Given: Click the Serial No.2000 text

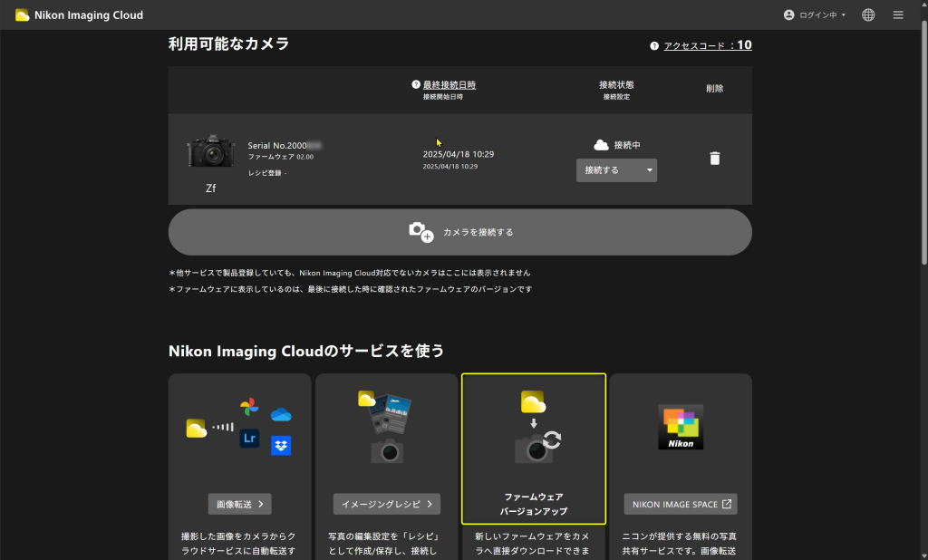Looking at the screenshot, I should 277,146.
